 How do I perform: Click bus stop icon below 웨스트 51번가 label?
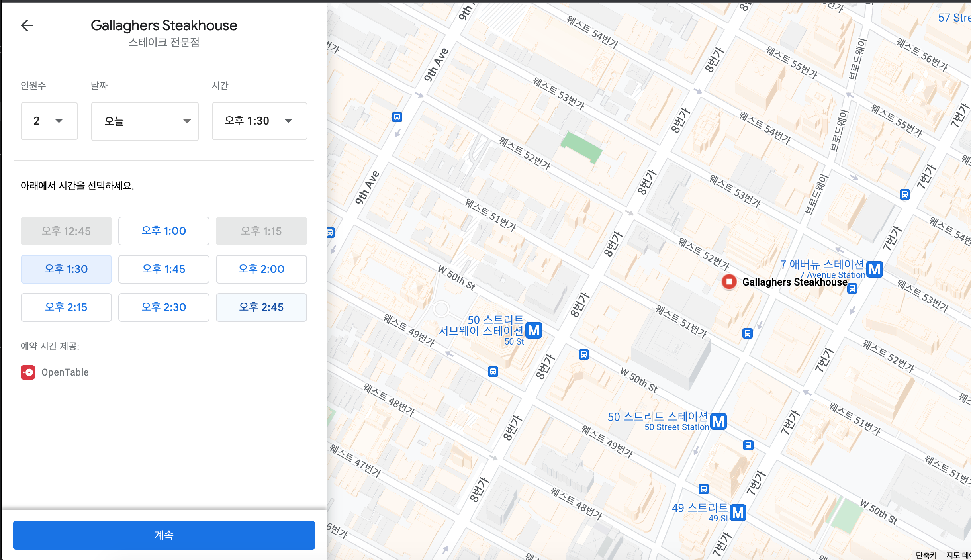point(747,333)
